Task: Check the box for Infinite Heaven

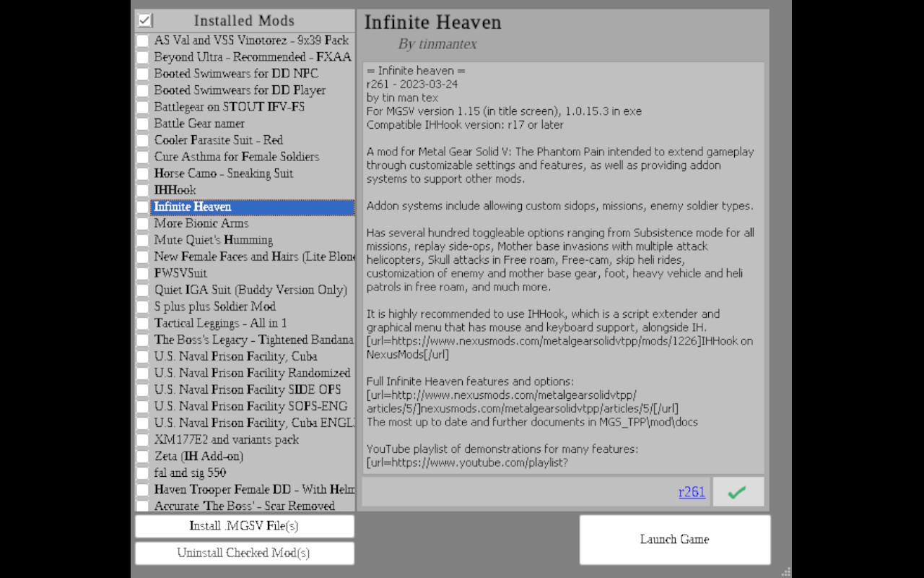Action: pyautogui.click(x=142, y=207)
